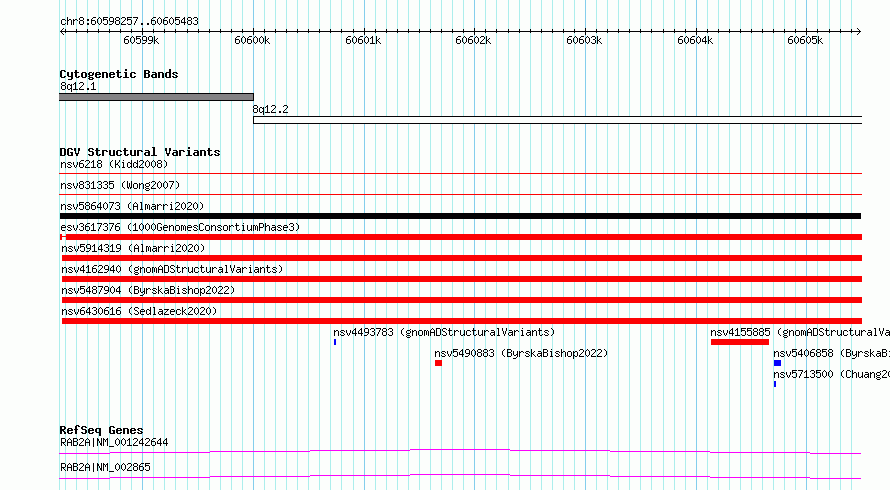
Task: Click the red nsv6430616 variant bar
Action: 461,321
